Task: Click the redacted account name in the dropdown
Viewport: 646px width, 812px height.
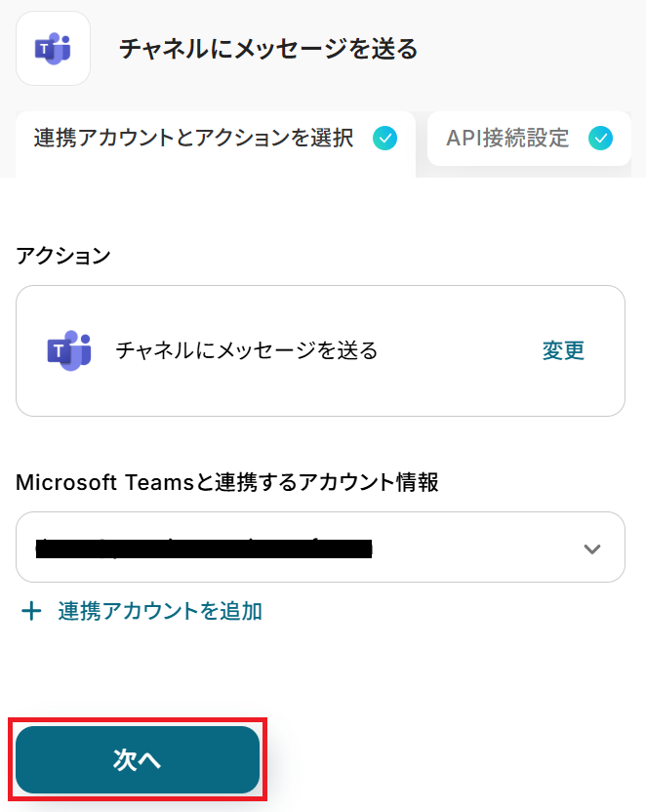Action: pyautogui.click(x=203, y=548)
